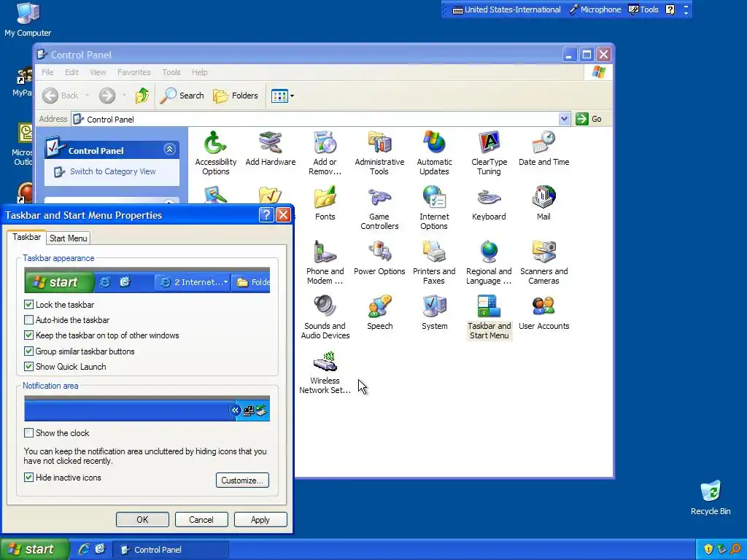Open Game Controllers icon
Viewport: 747px width, 560px height.
point(379,208)
